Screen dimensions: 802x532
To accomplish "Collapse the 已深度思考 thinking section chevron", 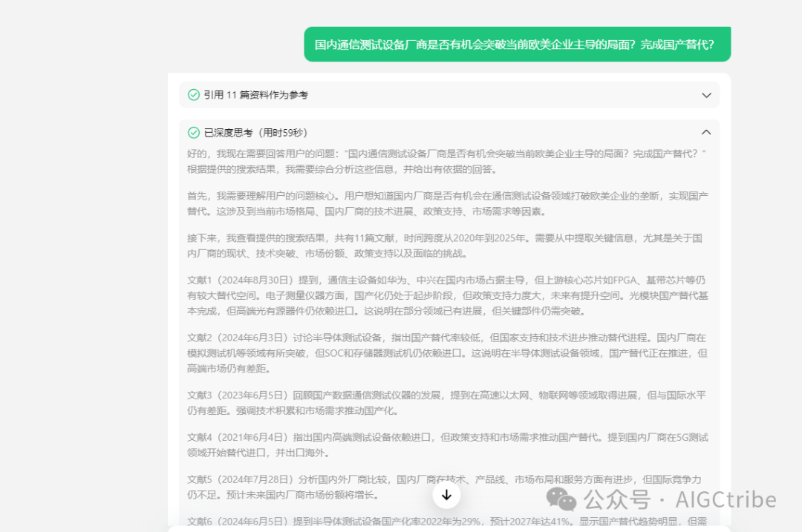I will 706,132.
